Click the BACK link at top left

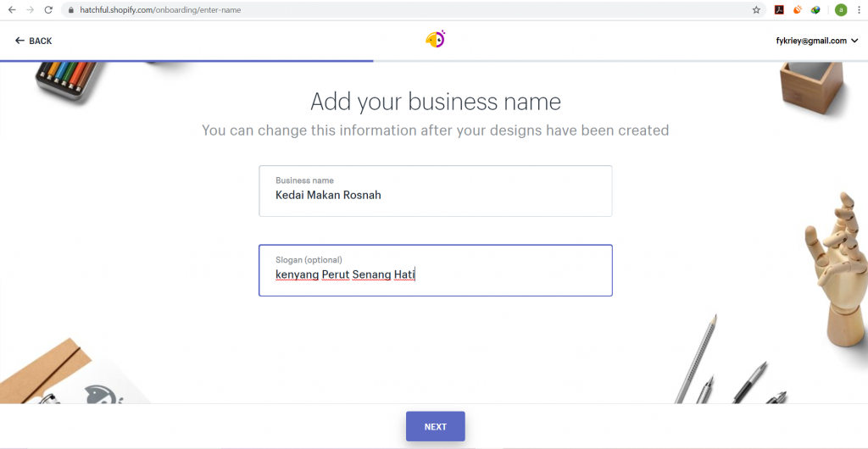pos(33,41)
